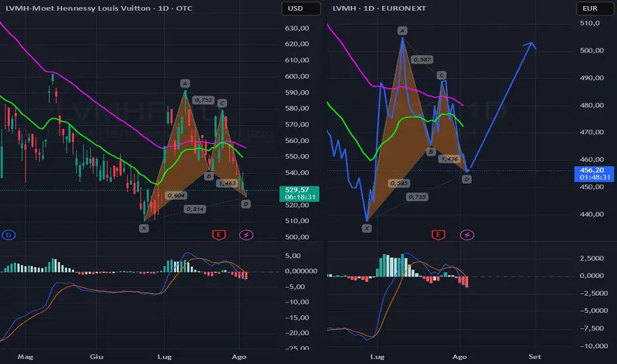The width and height of the screenshot is (617, 364).
Task: Click pattern point D label on left chart
Action: [x=246, y=204]
